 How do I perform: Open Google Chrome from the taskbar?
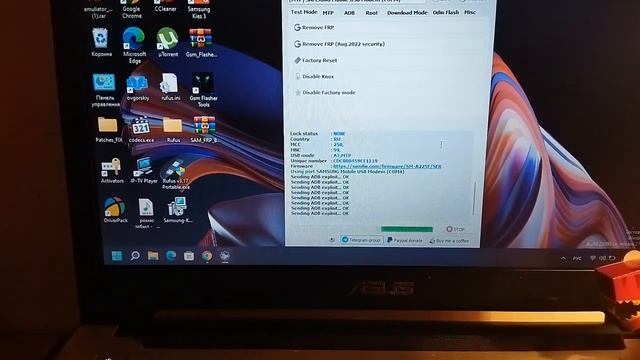207,256
